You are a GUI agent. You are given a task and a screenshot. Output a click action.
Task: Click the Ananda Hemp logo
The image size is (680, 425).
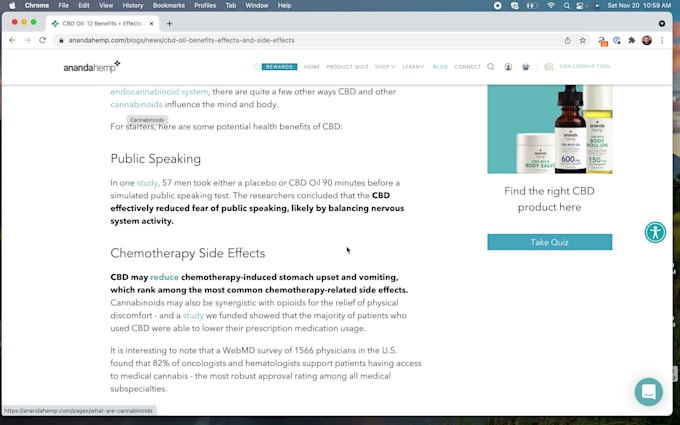pyautogui.click(x=92, y=66)
